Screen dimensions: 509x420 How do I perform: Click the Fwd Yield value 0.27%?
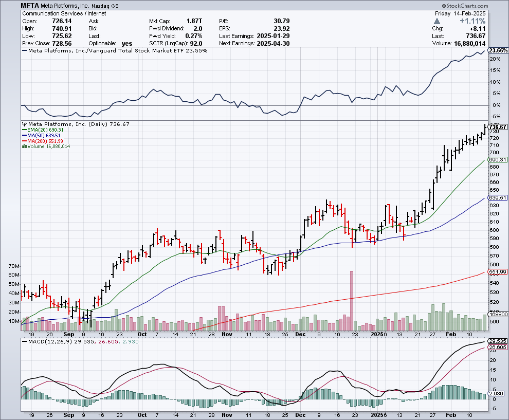194,36
